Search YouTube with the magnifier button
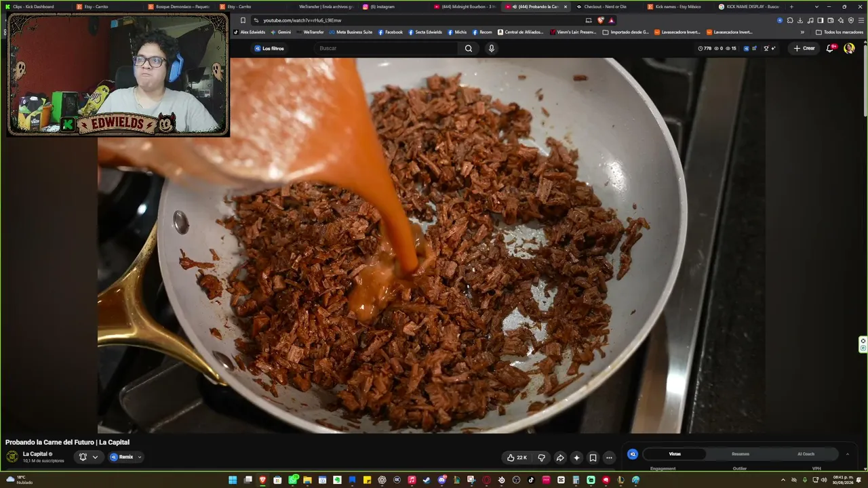 tap(469, 48)
